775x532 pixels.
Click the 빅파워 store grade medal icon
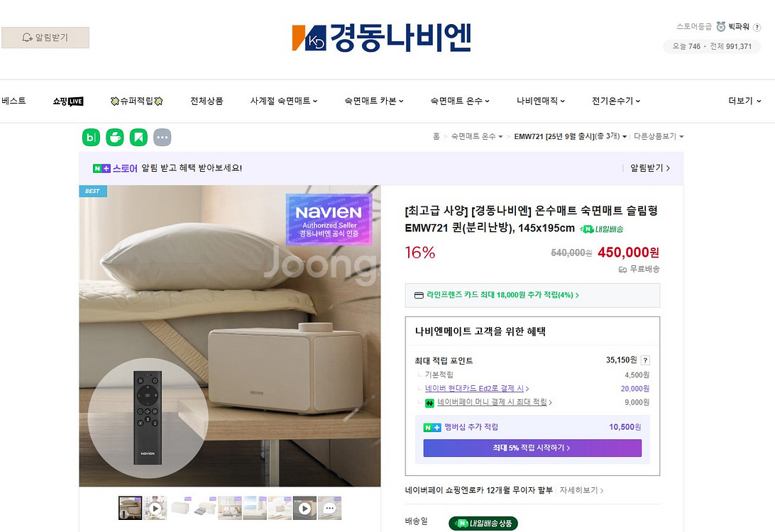(x=720, y=27)
